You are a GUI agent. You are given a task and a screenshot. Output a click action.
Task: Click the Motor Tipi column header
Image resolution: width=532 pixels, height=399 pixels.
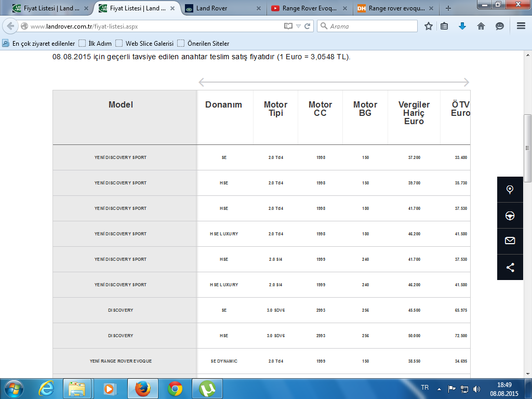click(276, 109)
